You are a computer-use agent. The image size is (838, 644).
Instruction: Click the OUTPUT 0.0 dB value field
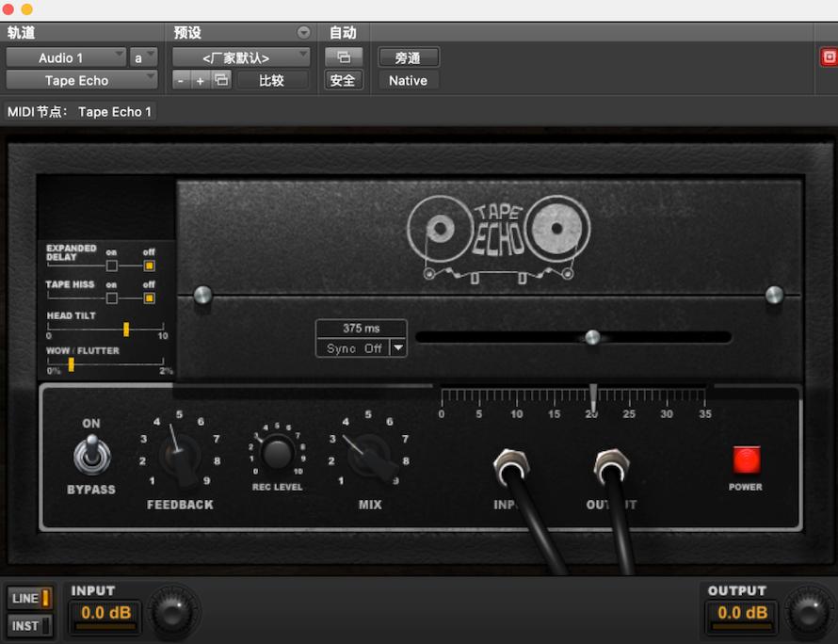pyautogui.click(x=742, y=613)
